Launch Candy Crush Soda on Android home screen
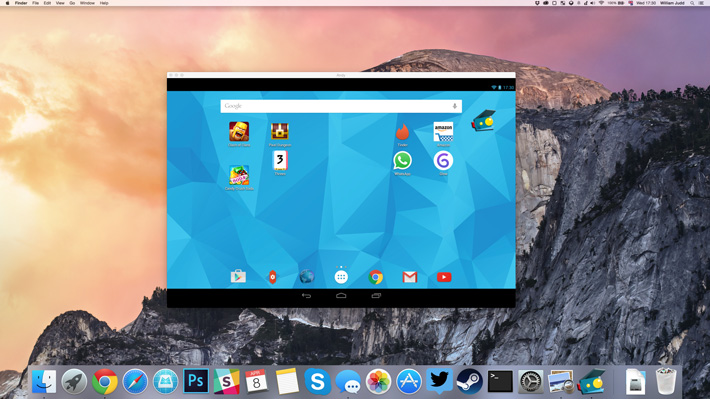 (x=239, y=175)
